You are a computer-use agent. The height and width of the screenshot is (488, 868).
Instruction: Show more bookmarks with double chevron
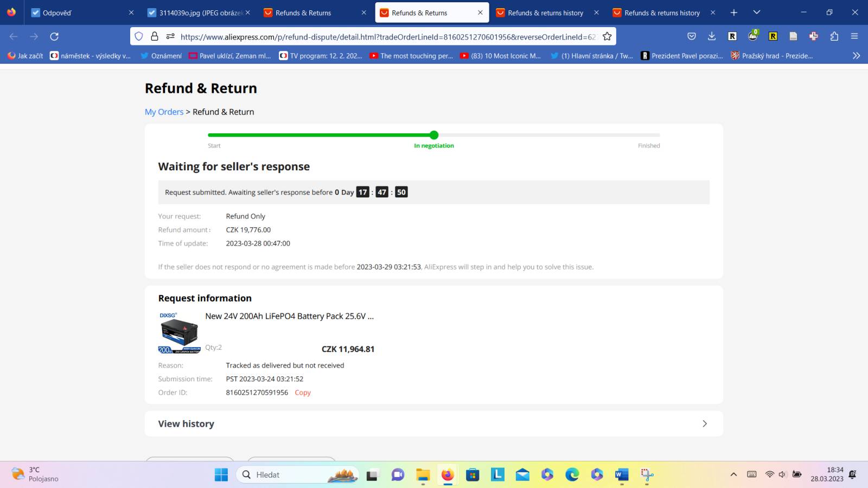pos(856,56)
